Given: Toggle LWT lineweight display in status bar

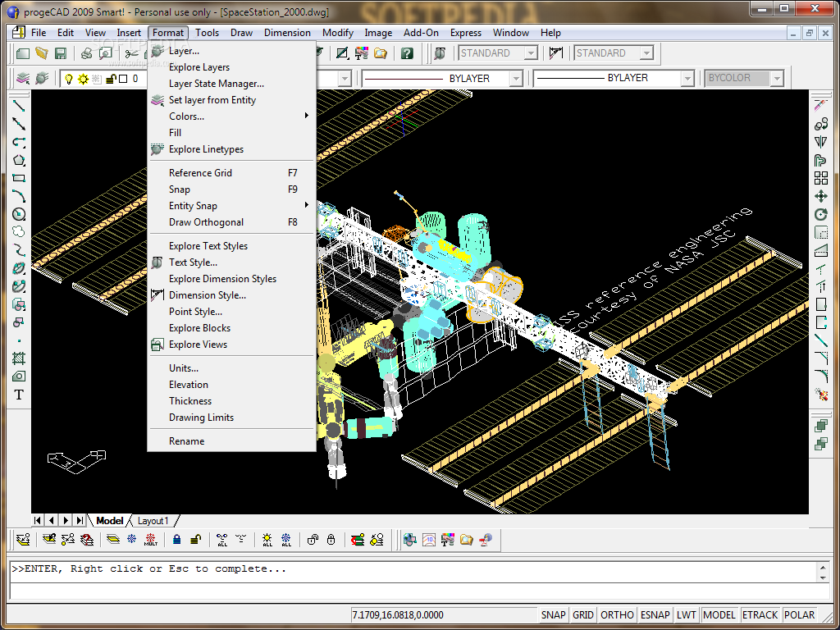Looking at the screenshot, I should [687, 615].
